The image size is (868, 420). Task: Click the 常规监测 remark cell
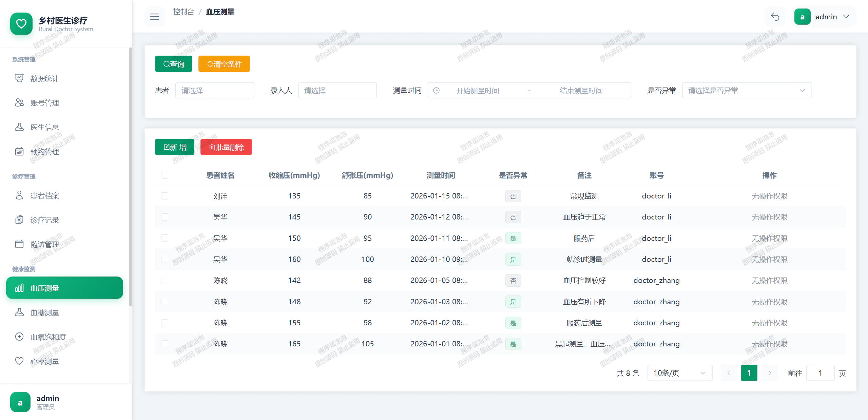pyautogui.click(x=584, y=196)
